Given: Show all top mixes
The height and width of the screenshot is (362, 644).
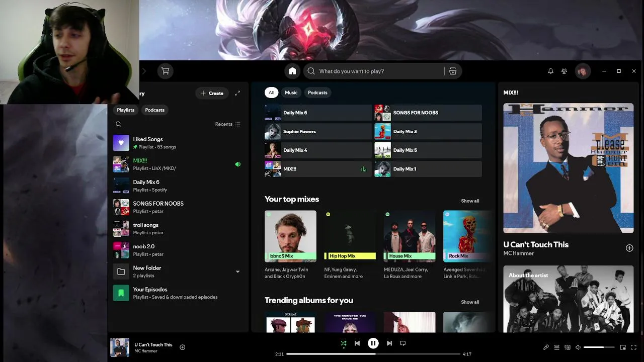Looking at the screenshot, I should pos(470,201).
